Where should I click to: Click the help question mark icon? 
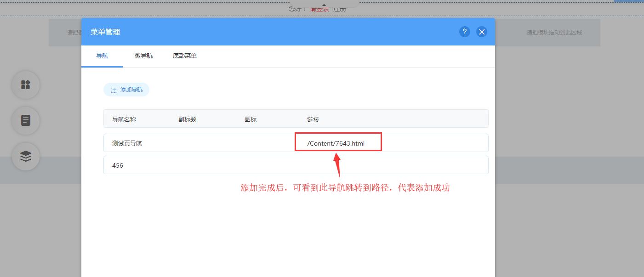pyautogui.click(x=464, y=32)
